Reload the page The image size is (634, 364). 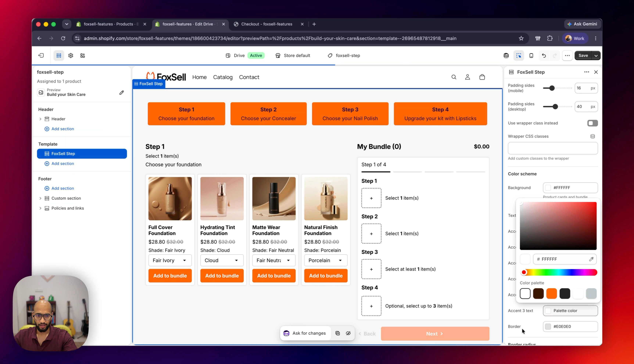tap(63, 38)
